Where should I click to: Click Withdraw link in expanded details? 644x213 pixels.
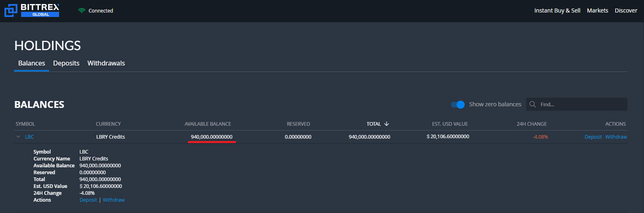(114, 200)
